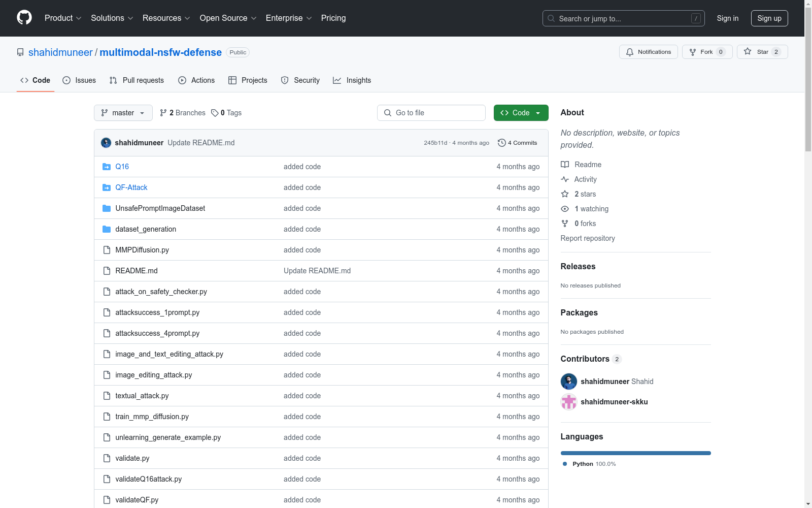Viewport: 812px width, 508px height.
Task: Open the master branch selector dropdown
Action: (123, 113)
